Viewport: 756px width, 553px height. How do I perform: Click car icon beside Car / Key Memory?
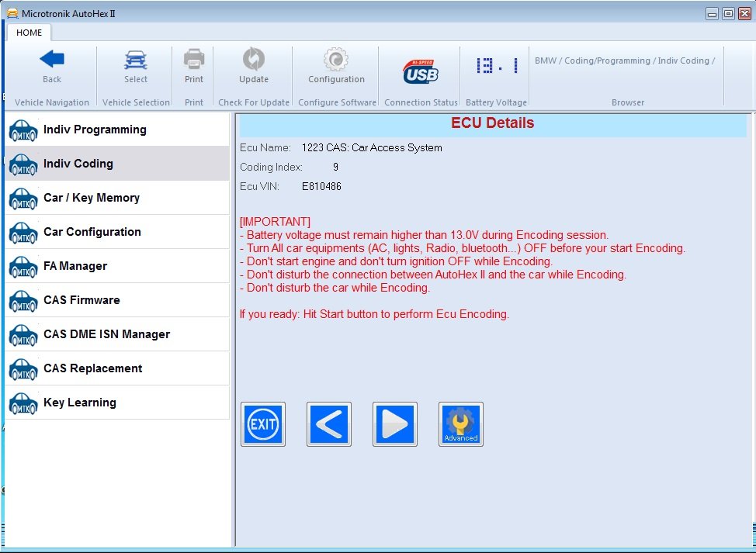pyautogui.click(x=23, y=199)
